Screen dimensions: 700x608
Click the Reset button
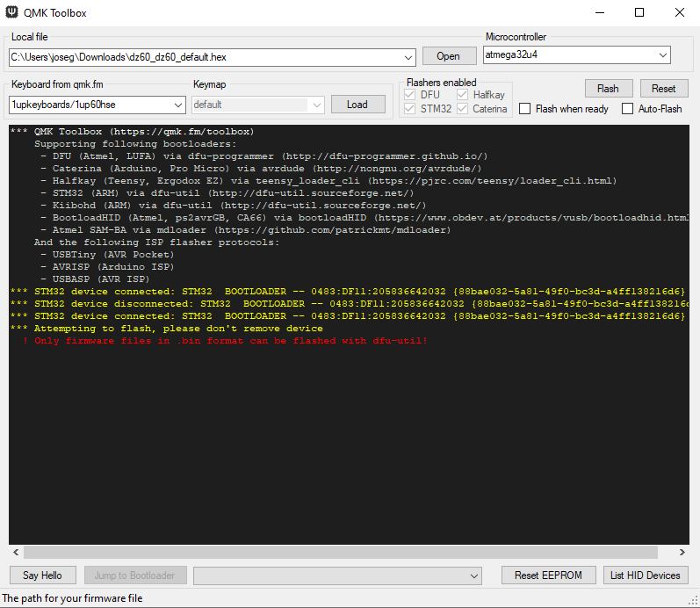(664, 89)
